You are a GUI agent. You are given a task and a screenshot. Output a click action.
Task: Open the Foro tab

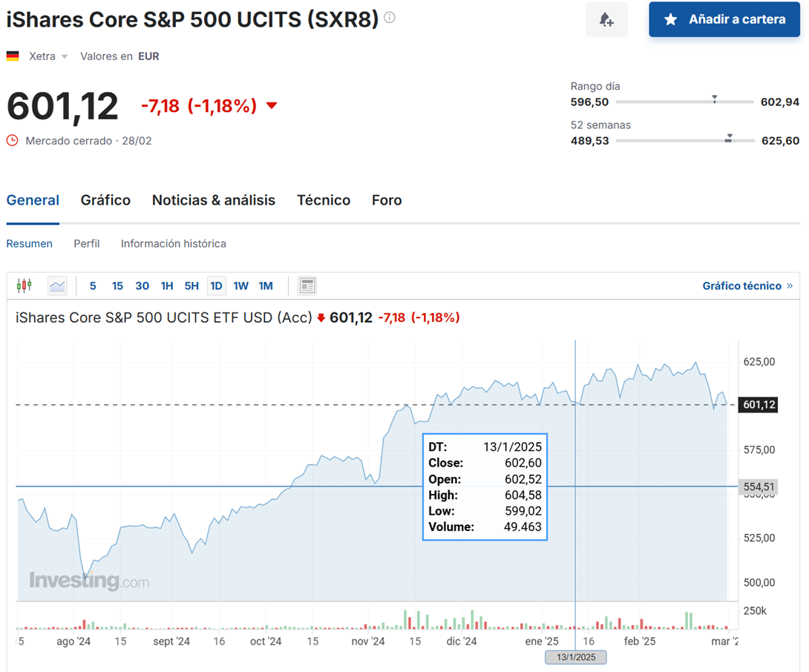[387, 200]
